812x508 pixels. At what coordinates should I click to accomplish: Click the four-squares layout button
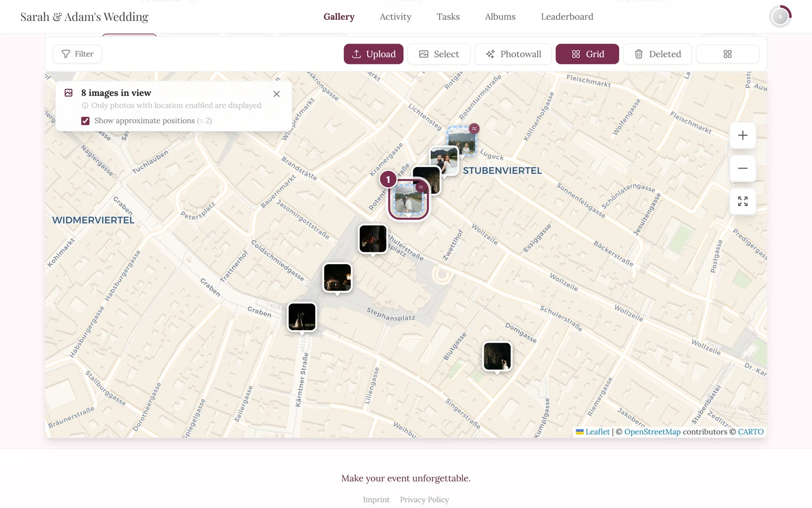[x=727, y=54]
